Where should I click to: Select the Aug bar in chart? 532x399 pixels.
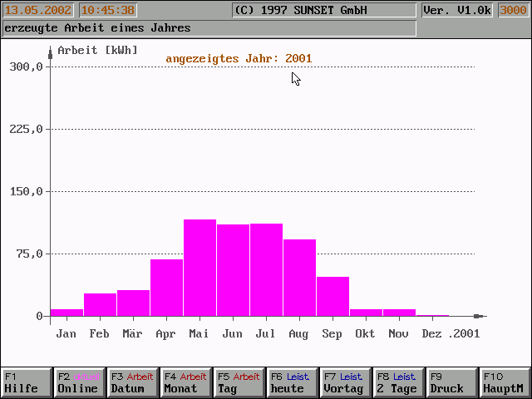[x=299, y=278]
